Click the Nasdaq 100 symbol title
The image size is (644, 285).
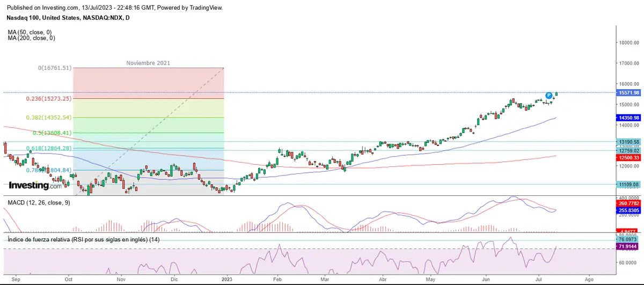68,18
